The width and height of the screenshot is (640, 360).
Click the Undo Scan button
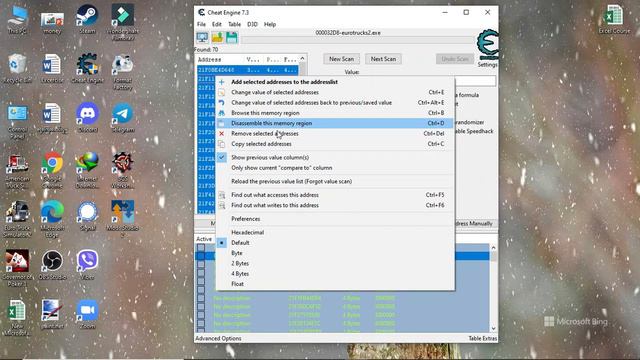click(455, 59)
